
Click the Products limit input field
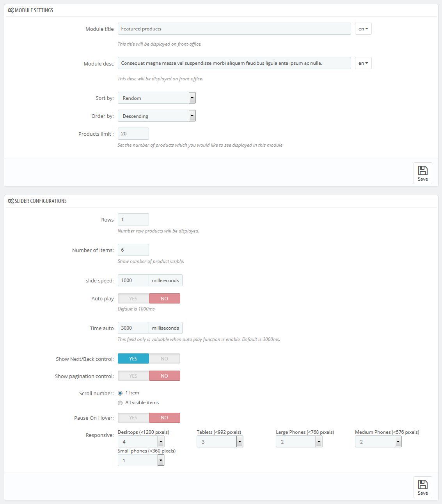click(133, 133)
